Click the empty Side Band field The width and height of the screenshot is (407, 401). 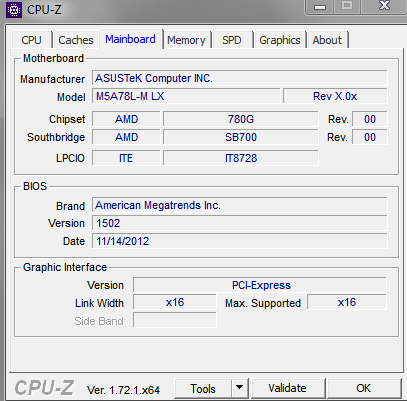[175, 320]
